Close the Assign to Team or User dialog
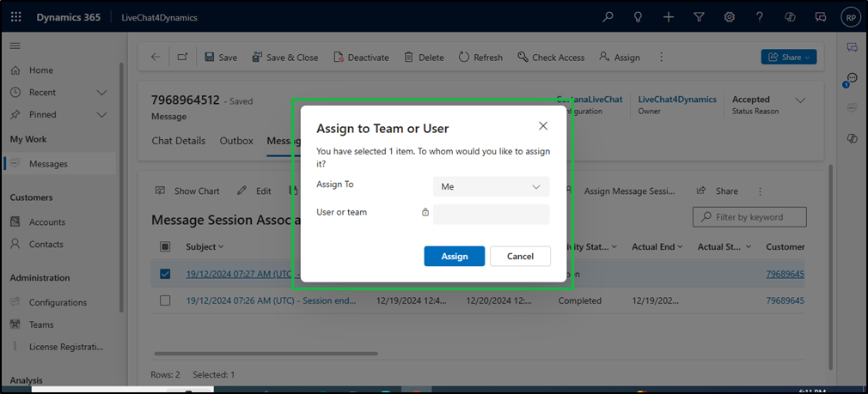Screen dimensions: 868x394 click(x=542, y=126)
